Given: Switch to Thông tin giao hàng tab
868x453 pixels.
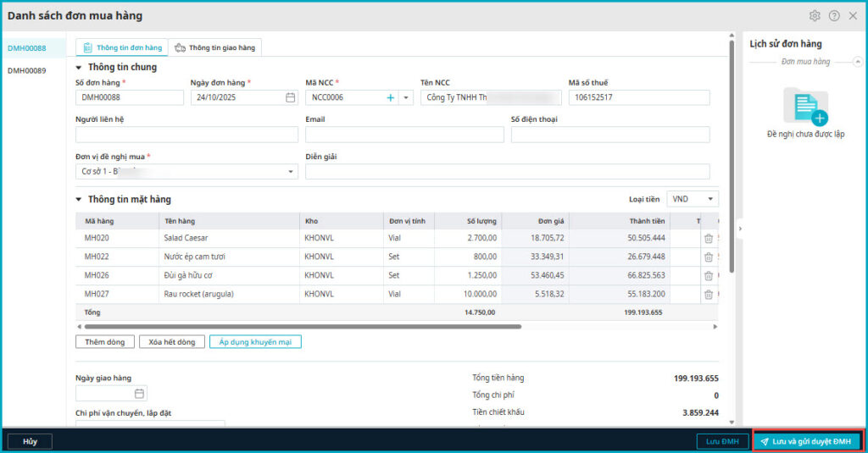Looking at the screenshot, I should pos(214,47).
